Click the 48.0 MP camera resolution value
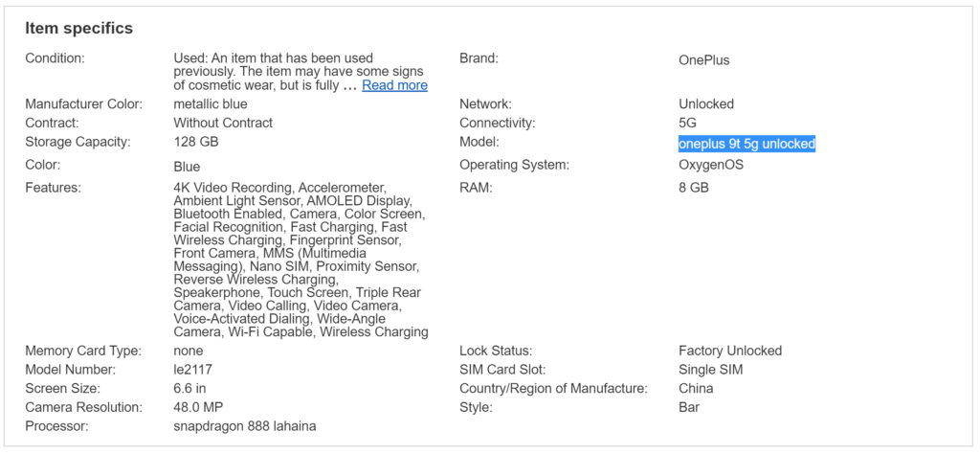Screen dimensions: 980x454 tap(202, 407)
